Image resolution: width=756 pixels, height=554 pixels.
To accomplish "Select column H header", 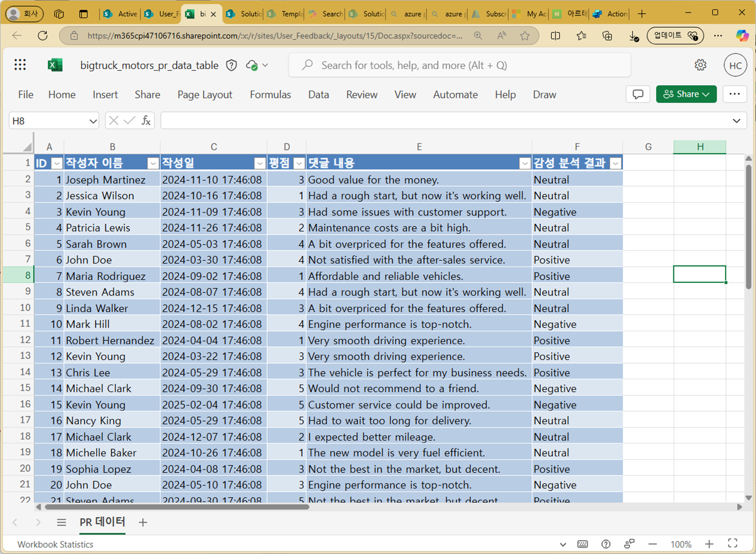I will (x=699, y=147).
